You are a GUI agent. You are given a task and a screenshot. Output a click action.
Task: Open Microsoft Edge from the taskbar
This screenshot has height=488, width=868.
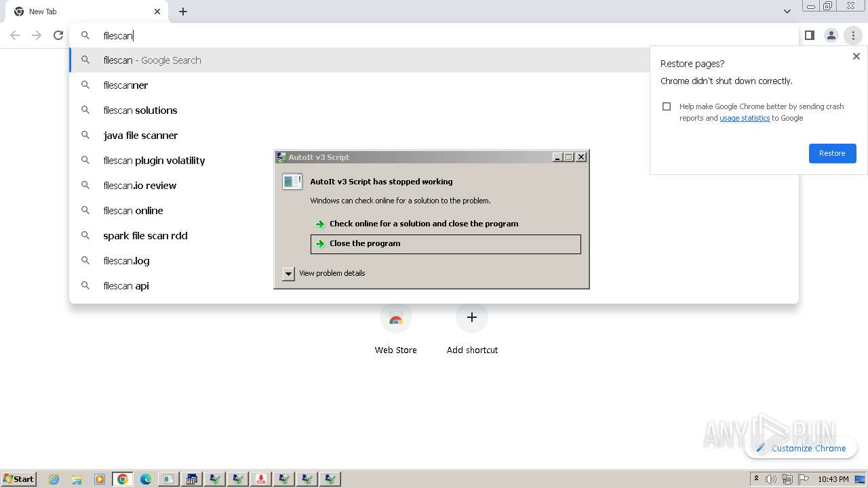pos(146,479)
